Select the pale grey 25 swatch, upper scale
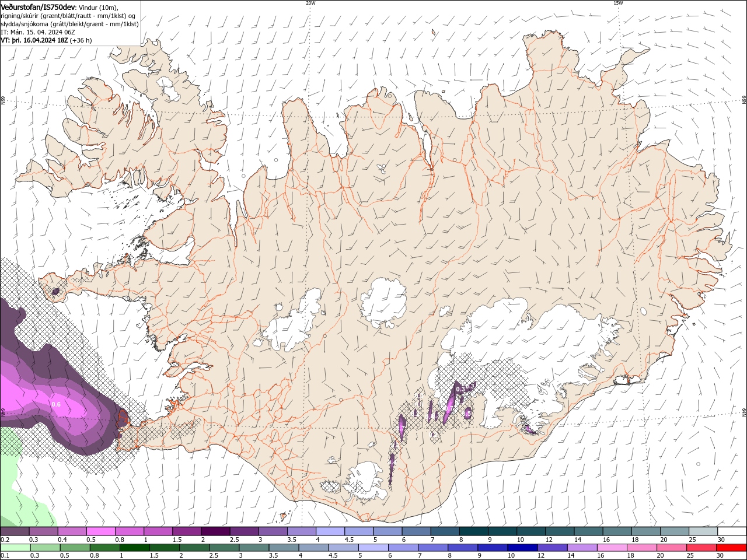The width and height of the screenshot is (747, 560). click(703, 531)
